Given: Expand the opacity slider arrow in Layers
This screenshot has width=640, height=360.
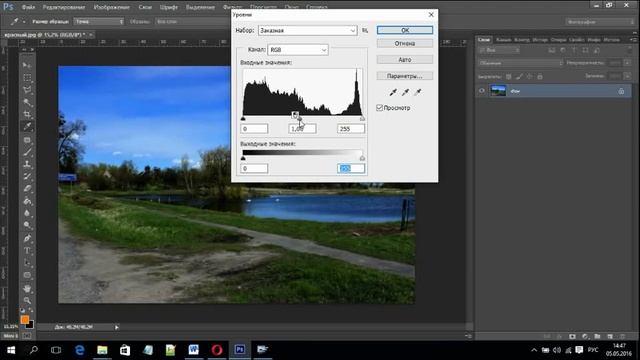Looking at the screenshot, I should pos(627,63).
